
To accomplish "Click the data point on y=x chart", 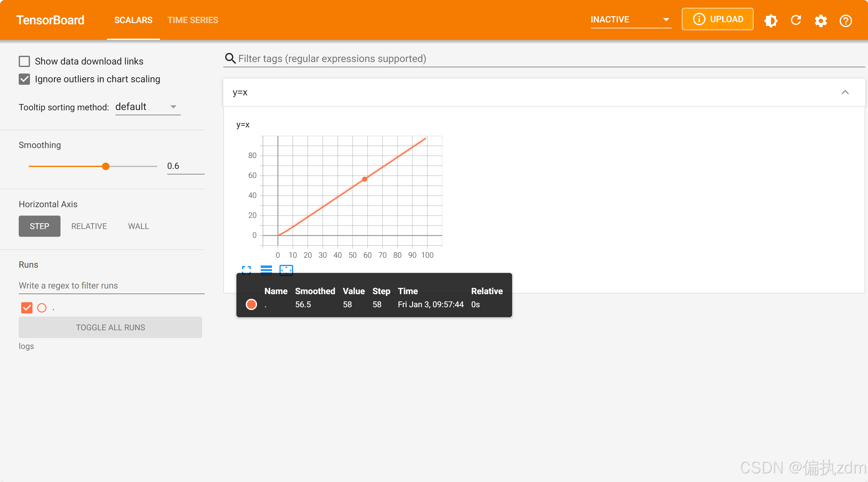I will [365, 179].
